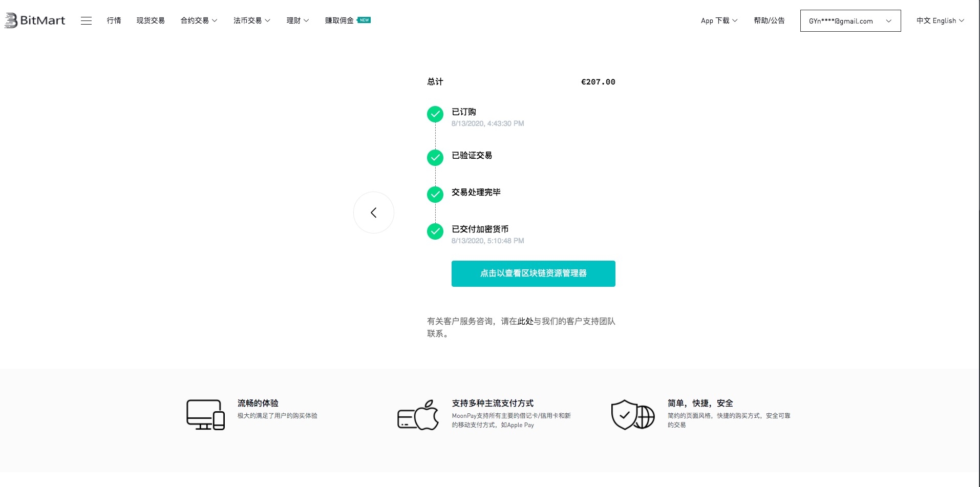Open the hamburger menu icon
This screenshot has height=487, width=980.
(x=86, y=20)
